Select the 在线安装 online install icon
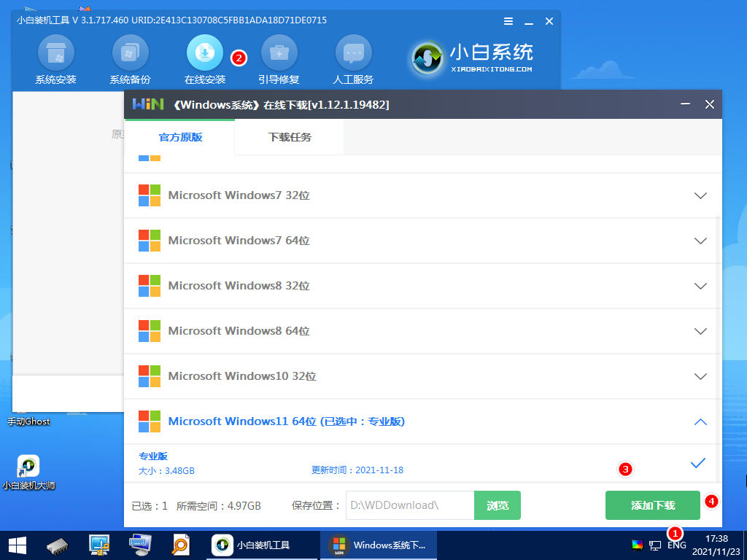747x560 pixels. pos(205,60)
